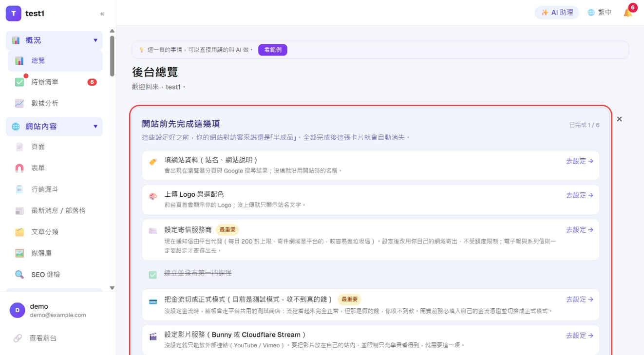Click the 文章分類 folder icon
Viewport: 644px width, 355px height.
(x=19, y=232)
